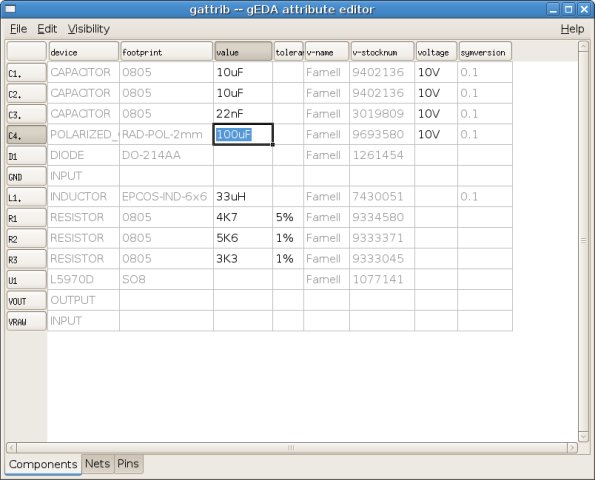595x480 pixels.
Task: Click the horizontal scrollbar left arrow
Action: [x=11, y=448]
